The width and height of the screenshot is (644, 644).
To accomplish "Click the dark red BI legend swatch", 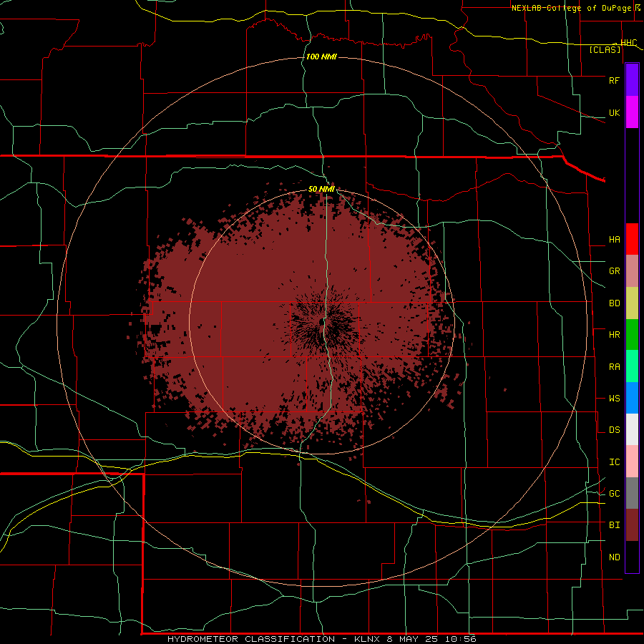I will click(632, 525).
